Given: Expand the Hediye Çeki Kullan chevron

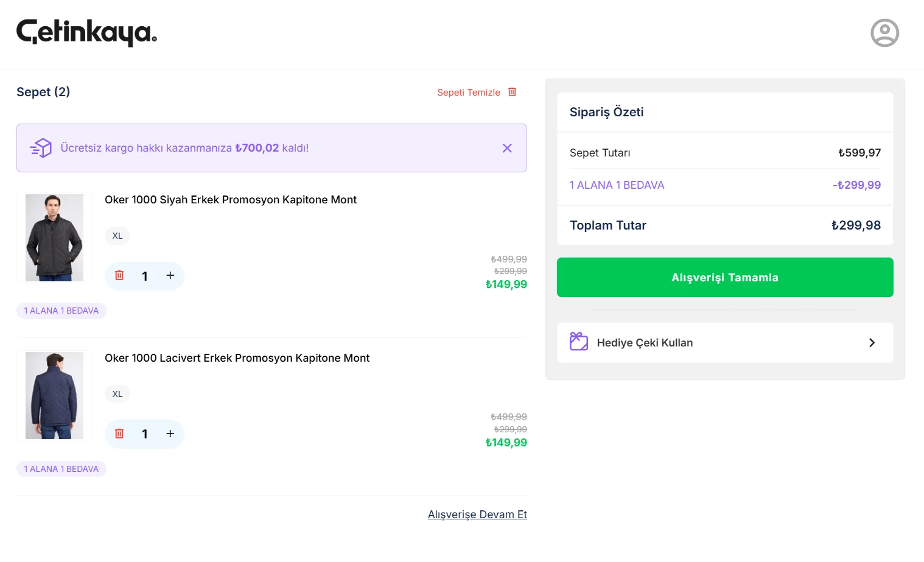Looking at the screenshot, I should pyautogui.click(x=872, y=343).
